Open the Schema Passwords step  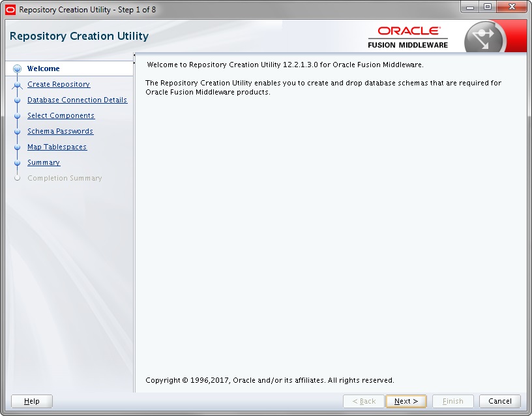61,131
